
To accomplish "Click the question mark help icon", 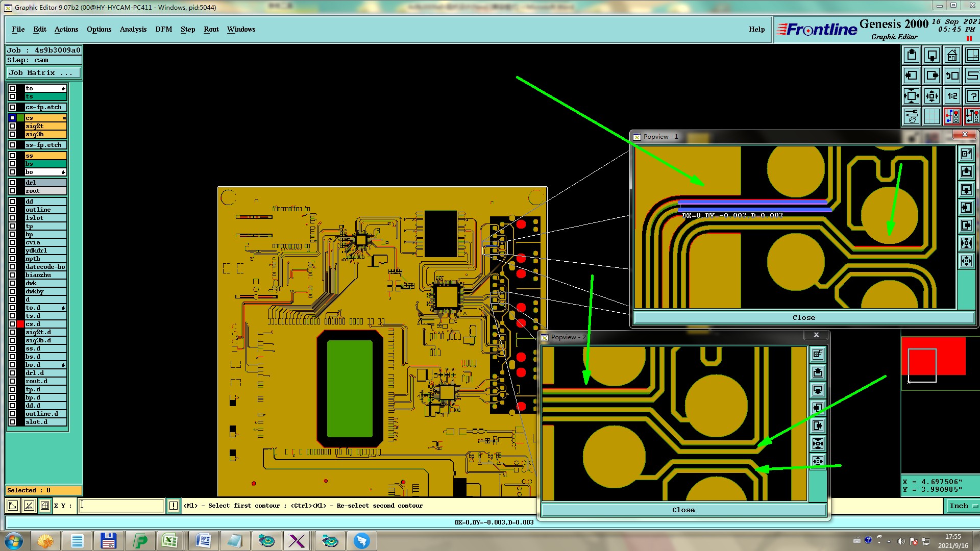I will (x=972, y=96).
